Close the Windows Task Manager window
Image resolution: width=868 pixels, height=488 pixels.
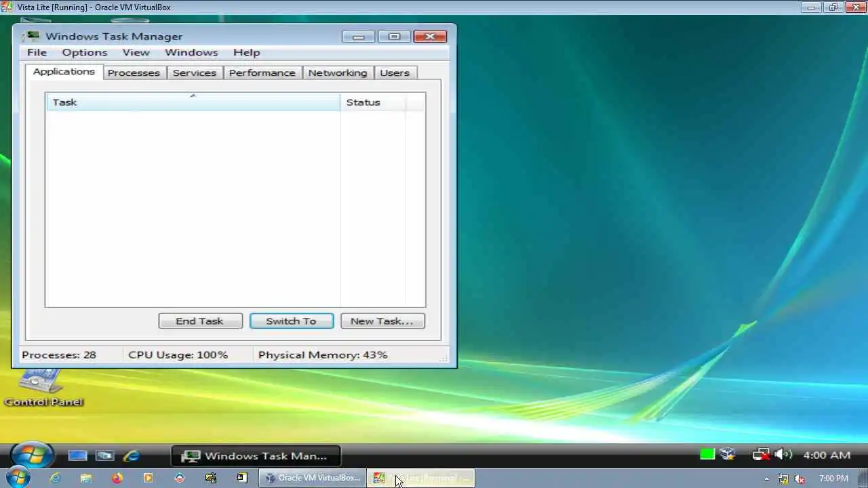430,37
